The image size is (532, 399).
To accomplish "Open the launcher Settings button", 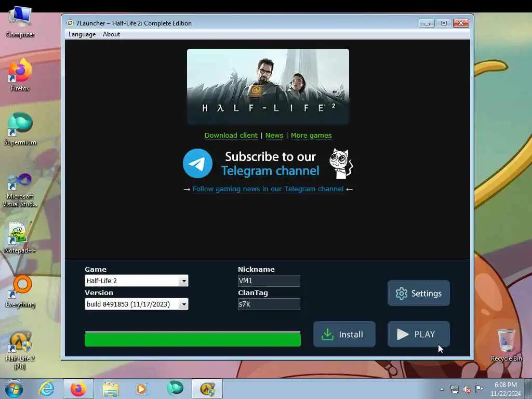I will coord(419,293).
